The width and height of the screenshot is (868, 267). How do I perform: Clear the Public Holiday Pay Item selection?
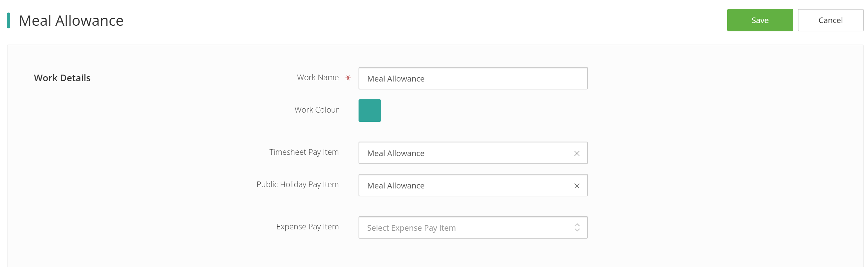point(577,186)
